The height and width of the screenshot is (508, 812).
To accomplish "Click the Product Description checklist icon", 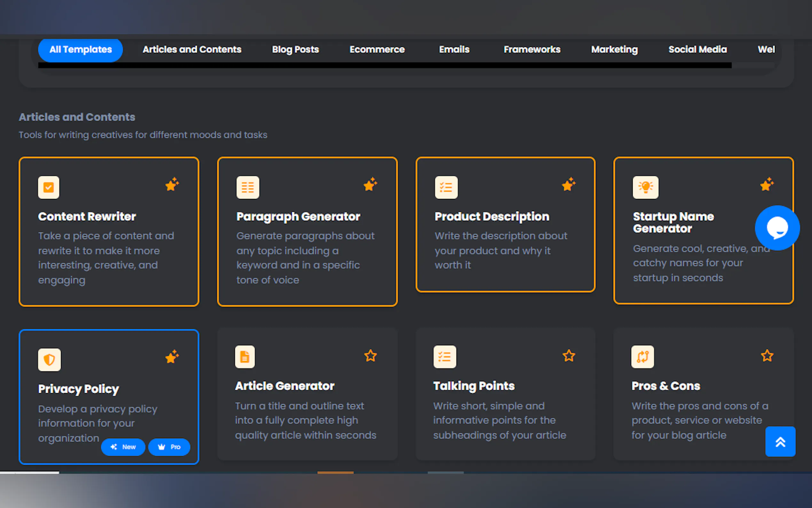I will coord(446,187).
